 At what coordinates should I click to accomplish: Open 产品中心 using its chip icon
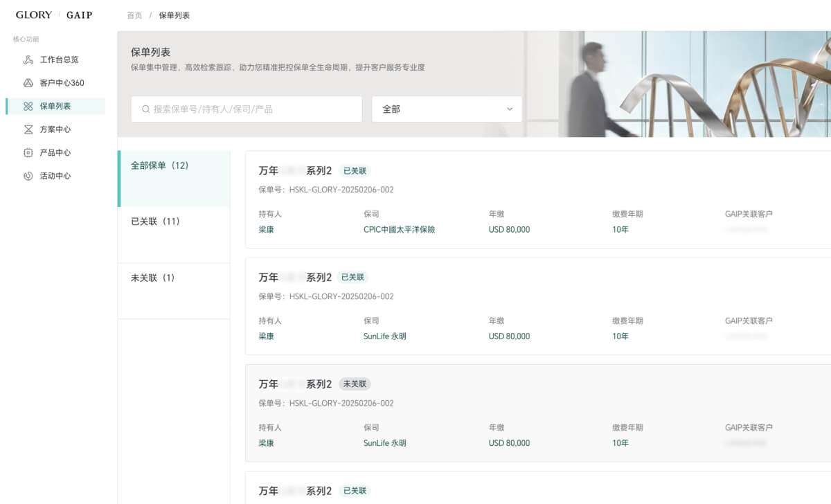click(28, 152)
